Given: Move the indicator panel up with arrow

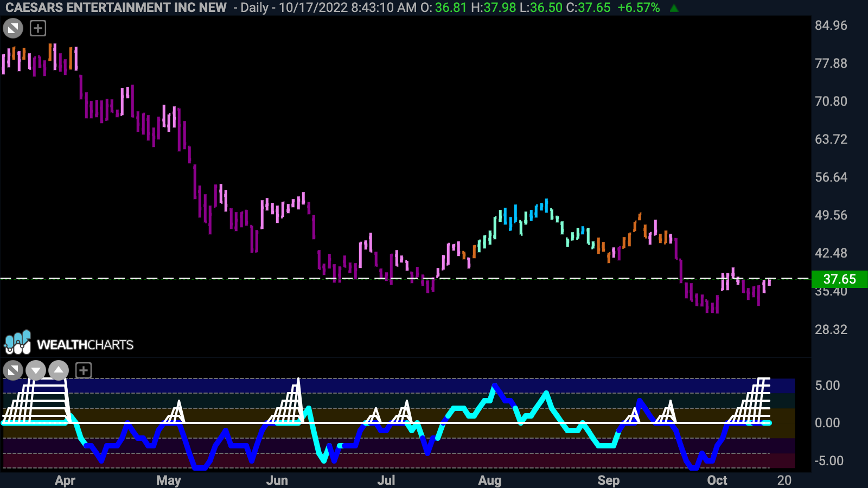Looking at the screenshot, I should point(59,371).
